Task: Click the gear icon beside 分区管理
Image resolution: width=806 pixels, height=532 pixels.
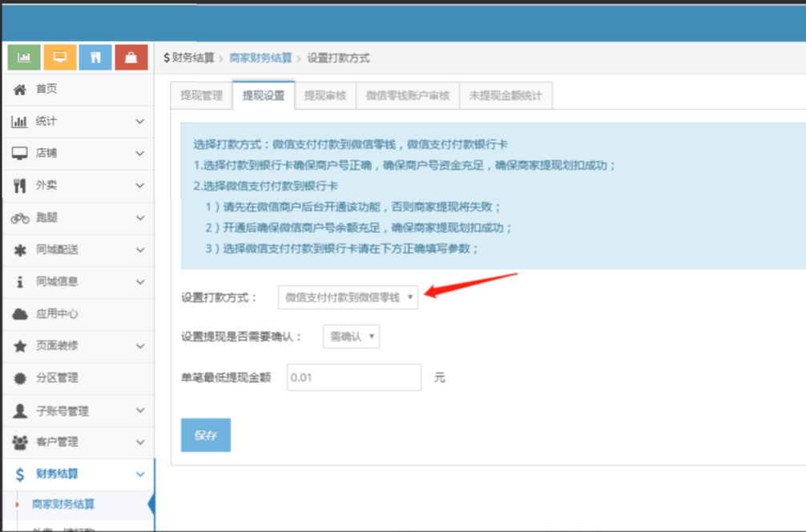Action: tap(20, 378)
